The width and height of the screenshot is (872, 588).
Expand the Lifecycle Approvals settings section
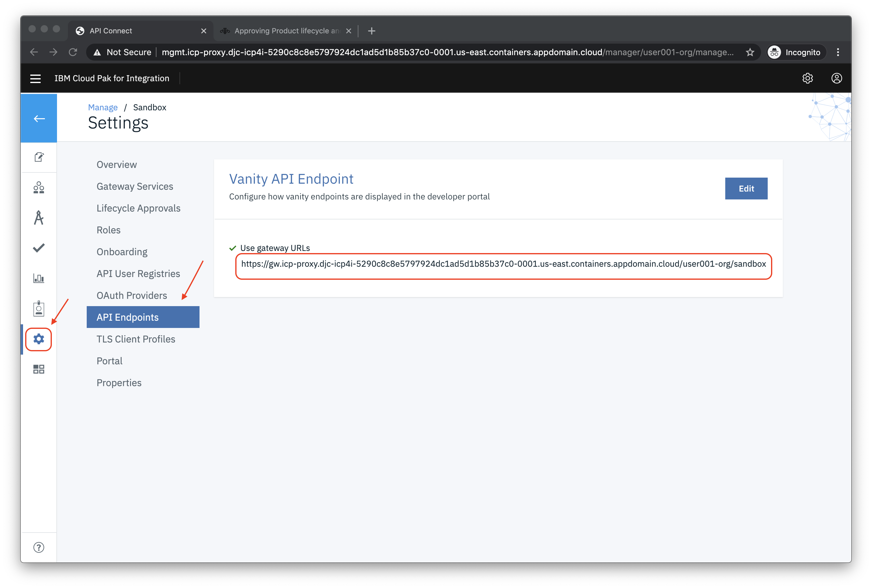tap(138, 208)
